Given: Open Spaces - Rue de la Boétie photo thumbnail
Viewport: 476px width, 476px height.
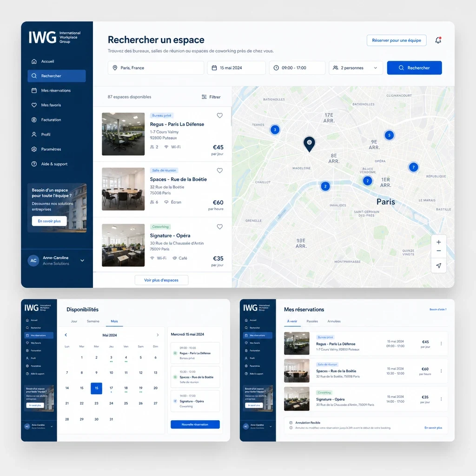Looking at the screenshot, I should (x=123, y=189).
